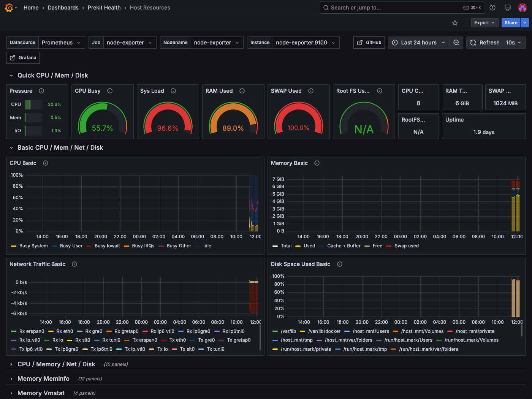The width and height of the screenshot is (532, 399).
Task: Go to Home breadcrumb
Action: (31, 8)
